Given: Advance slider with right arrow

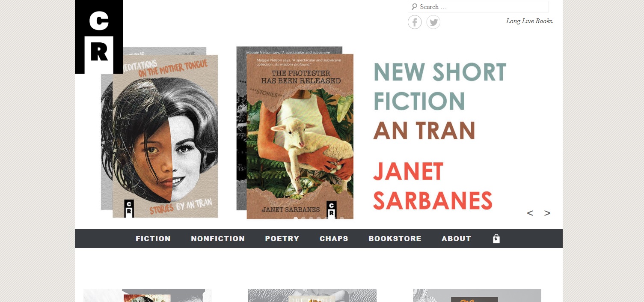Looking at the screenshot, I should tap(547, 213).
